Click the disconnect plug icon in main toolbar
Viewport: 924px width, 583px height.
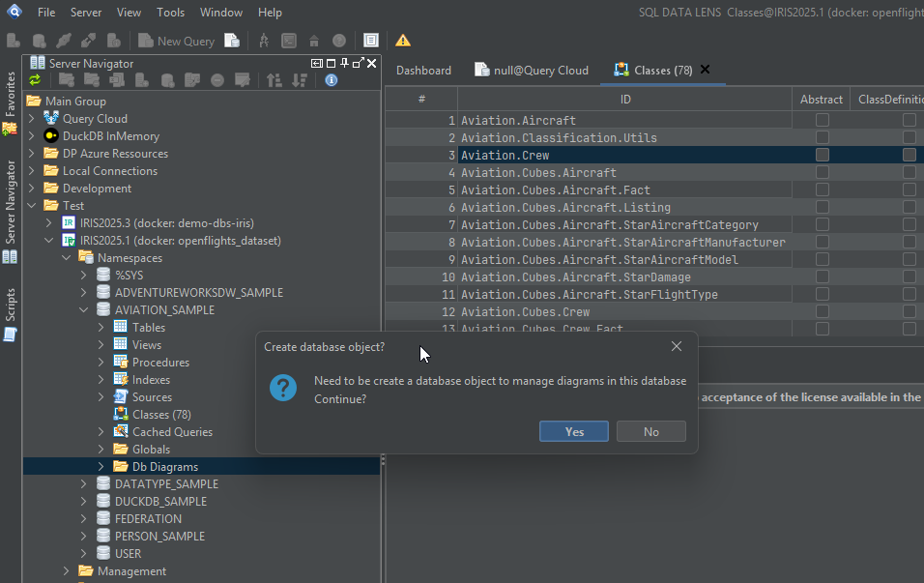(88, 41)
